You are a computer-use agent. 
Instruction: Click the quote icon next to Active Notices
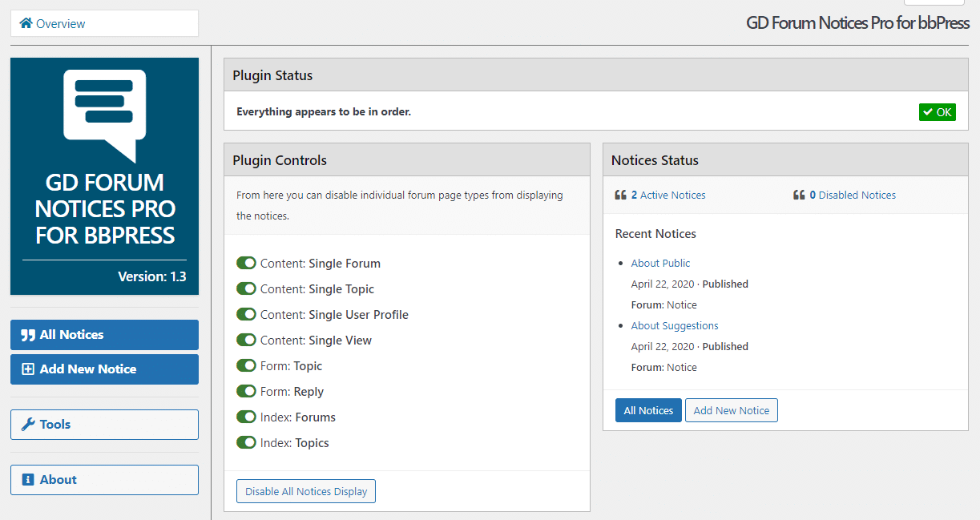[x=620, y=195]
